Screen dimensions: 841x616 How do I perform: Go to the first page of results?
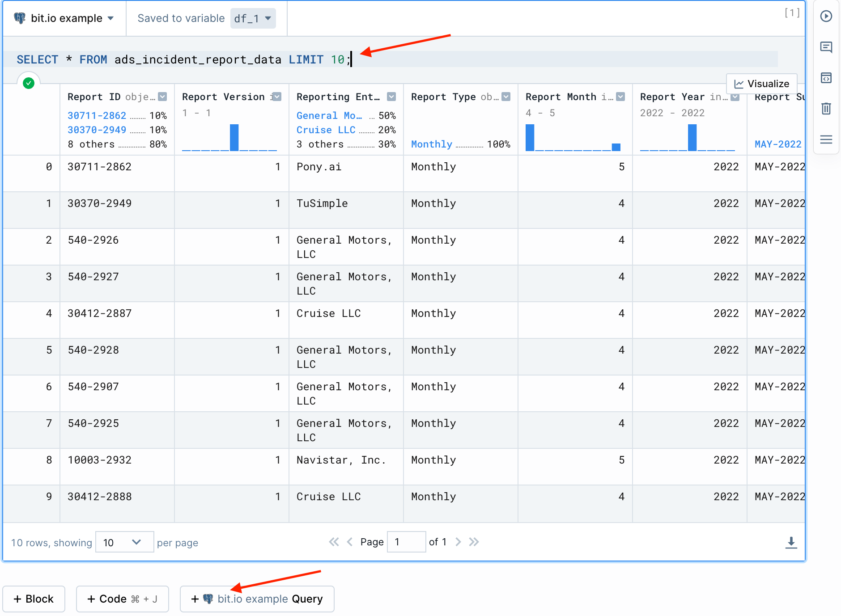334,542
